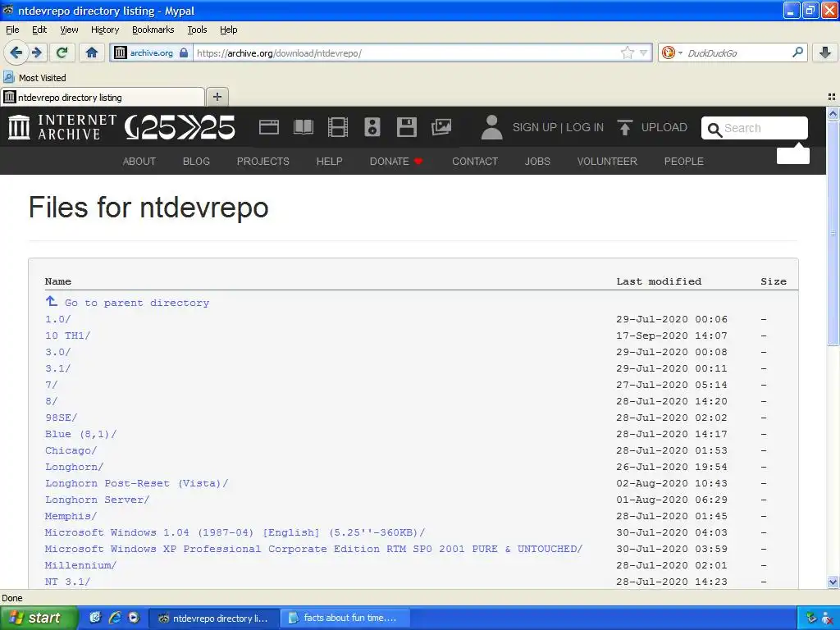Click the Internet Archive Search field
Viewport: 840px width, 630px height.
click(755, 128)
